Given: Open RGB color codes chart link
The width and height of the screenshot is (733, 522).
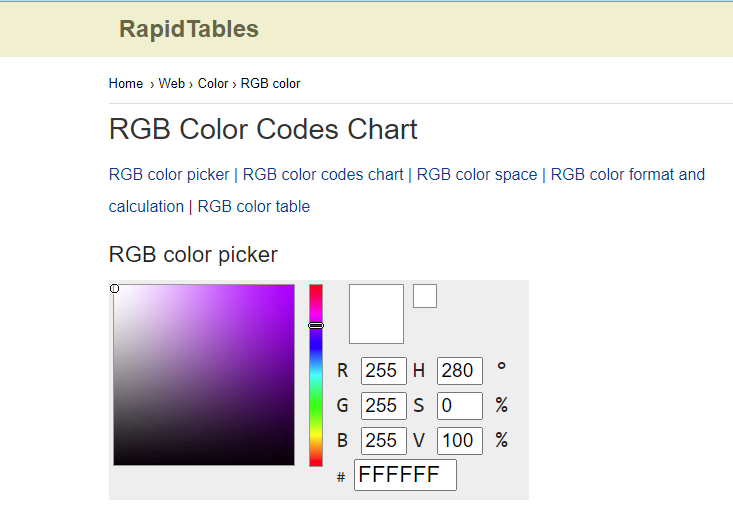Looking at the screenshot, I should coord(323,174).
